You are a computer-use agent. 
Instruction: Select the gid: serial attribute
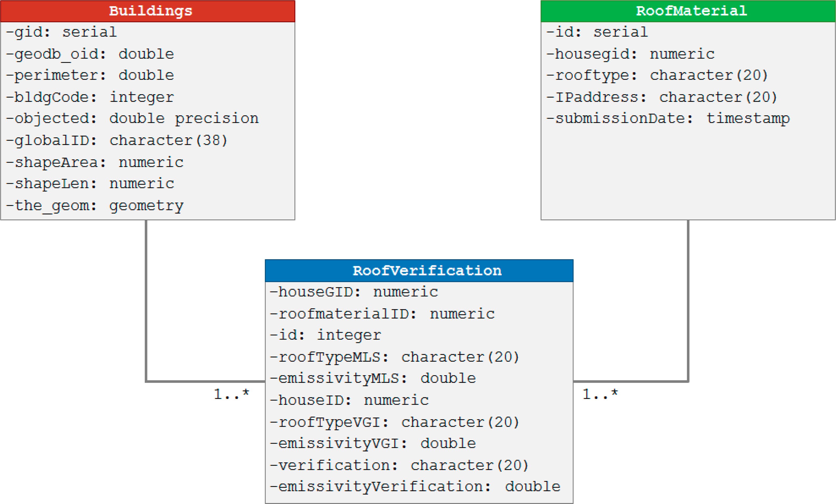pos(61,32)
